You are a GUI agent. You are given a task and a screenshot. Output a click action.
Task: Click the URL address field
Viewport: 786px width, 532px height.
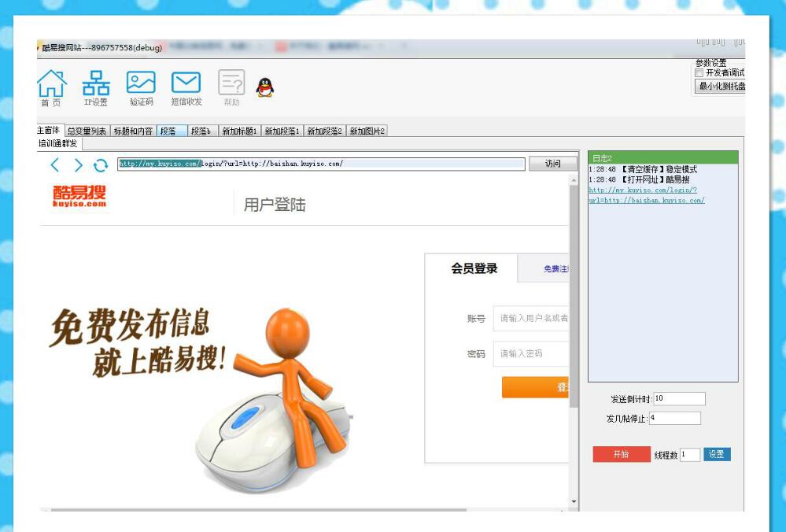click(321, 164)
